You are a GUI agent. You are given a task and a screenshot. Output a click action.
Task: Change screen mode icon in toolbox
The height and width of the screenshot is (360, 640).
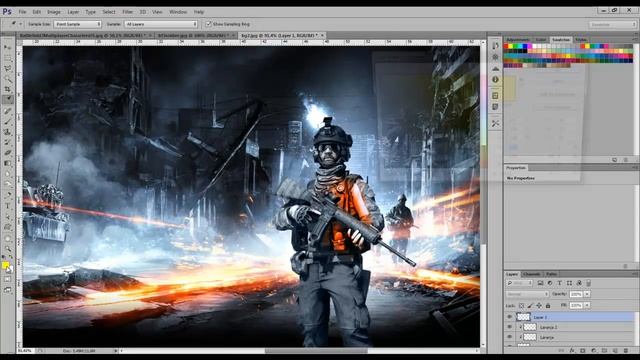pos(7,290)
